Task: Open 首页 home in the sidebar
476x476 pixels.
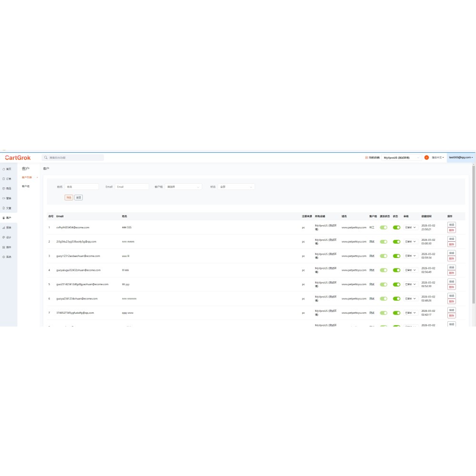Action: pyautogui.click(x=8, y=169)
